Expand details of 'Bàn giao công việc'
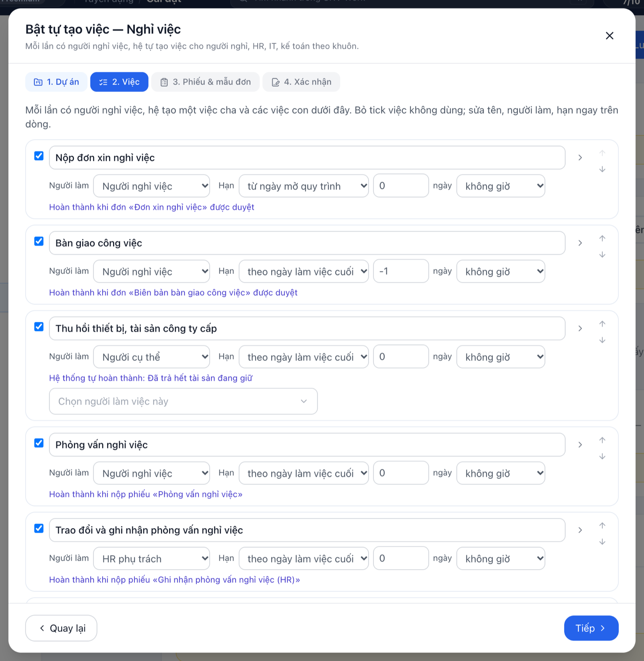 [580, 243]
